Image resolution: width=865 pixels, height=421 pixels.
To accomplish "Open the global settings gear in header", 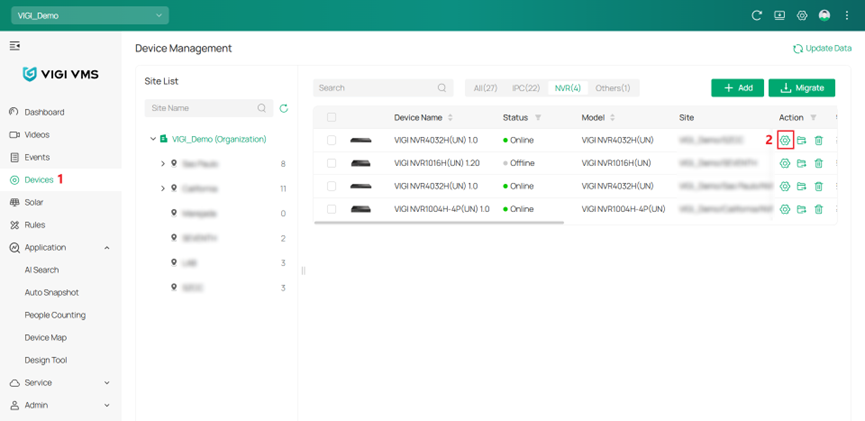I will (x=802, y=16).
